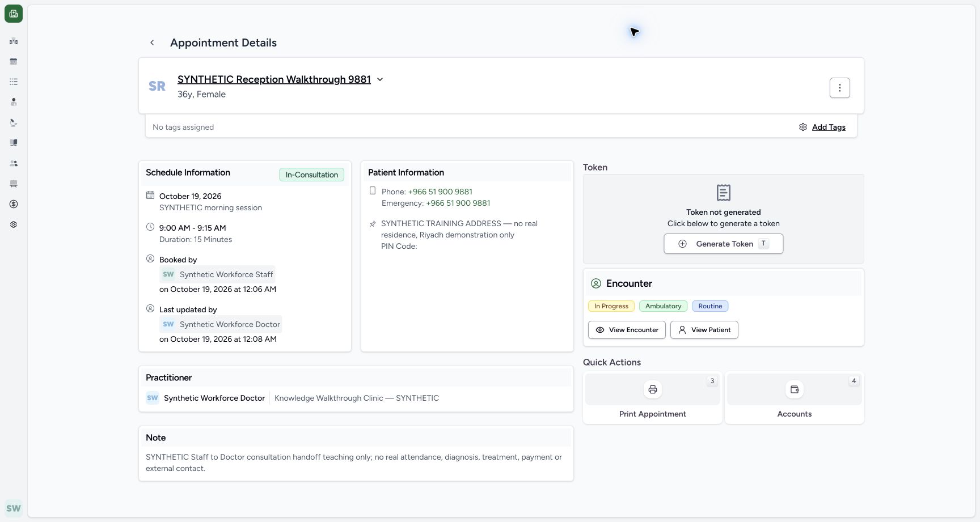The image size is (980, 522).
Task: Open the book sidebar icon
Action: [x=14, y=143]
